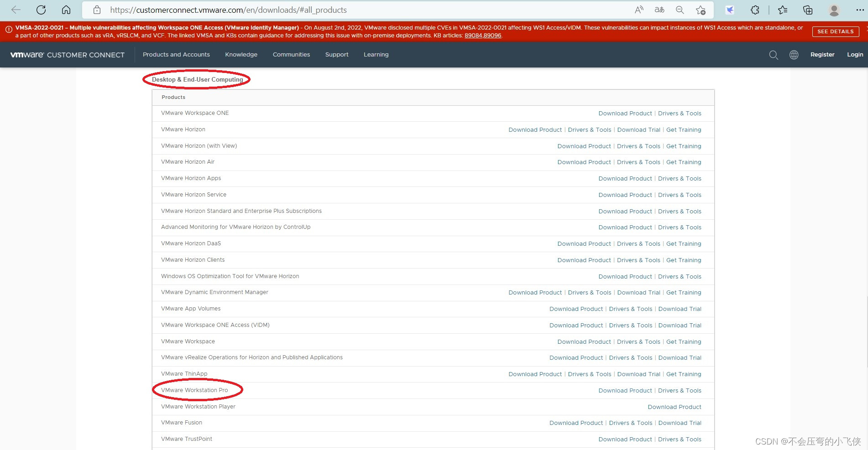Open Products and Accounts menu
868x450 pixels.
(176, 54)
